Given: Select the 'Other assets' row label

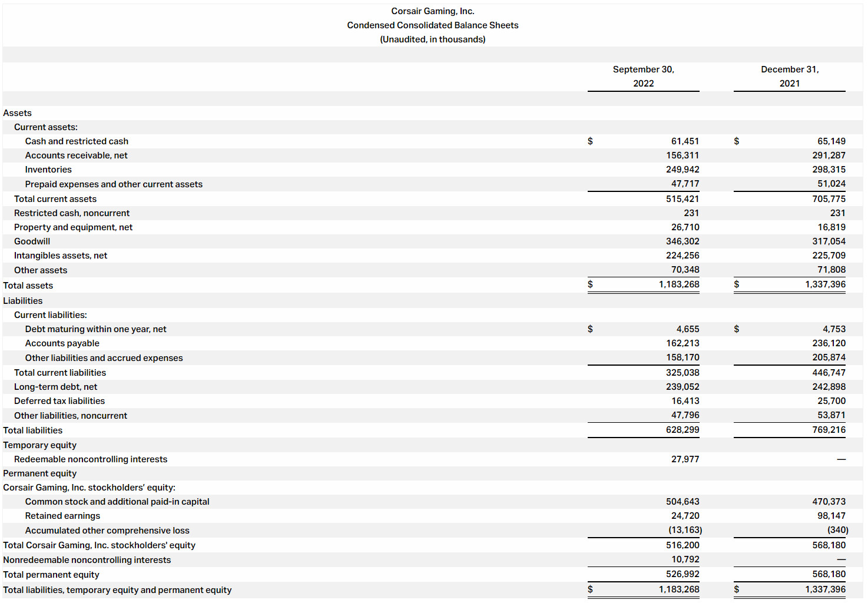Looking at the screenshot, I should point(41,270).
